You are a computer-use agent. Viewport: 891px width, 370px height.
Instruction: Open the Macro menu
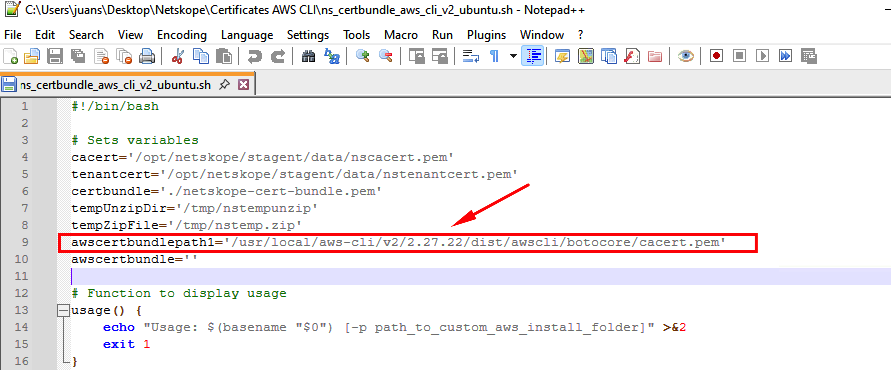click(x=401, y=35)
